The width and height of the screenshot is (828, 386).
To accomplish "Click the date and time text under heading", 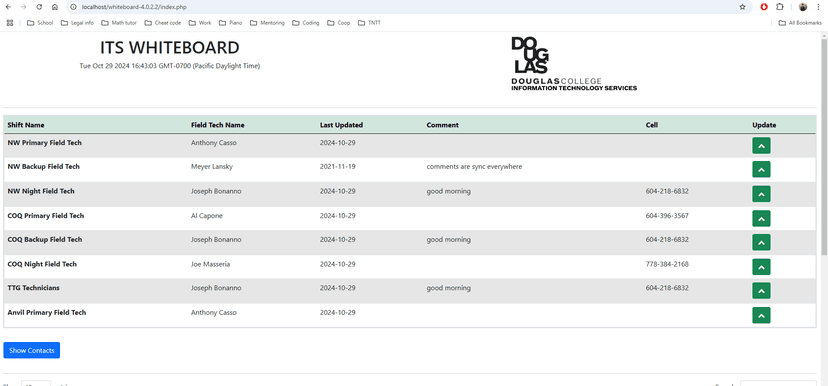I will (x=170, y=66).
